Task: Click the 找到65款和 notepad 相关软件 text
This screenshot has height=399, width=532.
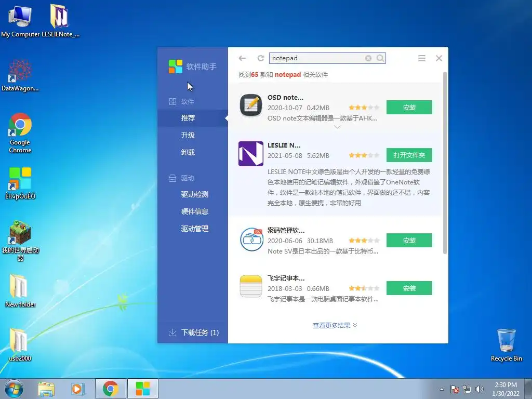Action: point(283,75)
